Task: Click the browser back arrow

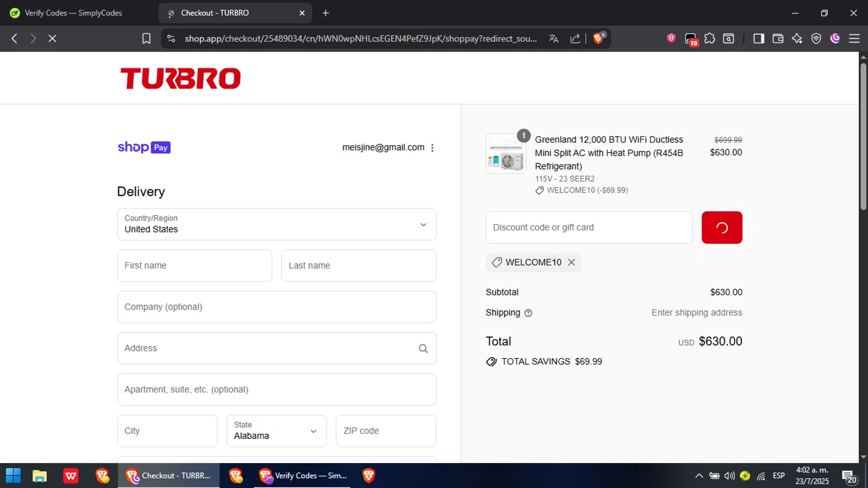Action: pyautogui.click(x=14, y=38)
